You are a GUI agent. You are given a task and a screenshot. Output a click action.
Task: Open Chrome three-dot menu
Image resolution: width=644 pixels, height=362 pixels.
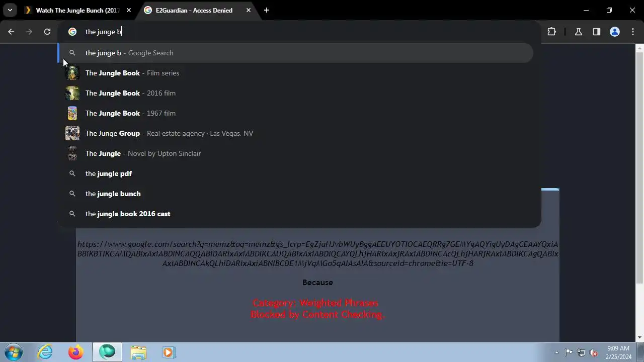click(x=633, y=32)
